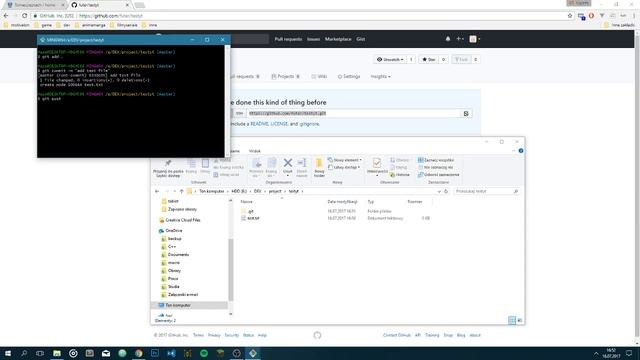Image resolution: width=640 pixels, height=360 pixels.
Task: Sort files by Data modyfikacji column
Action: point(342,202)
